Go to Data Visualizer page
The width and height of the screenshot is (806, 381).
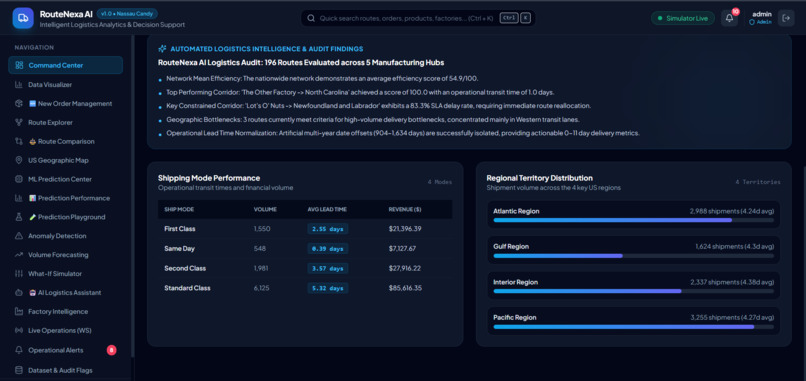click(x=65, y=84)
